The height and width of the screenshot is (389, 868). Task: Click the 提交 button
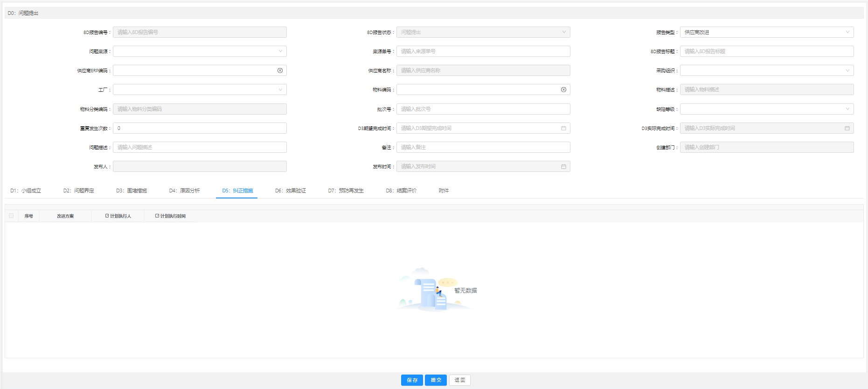click(436, 380)
